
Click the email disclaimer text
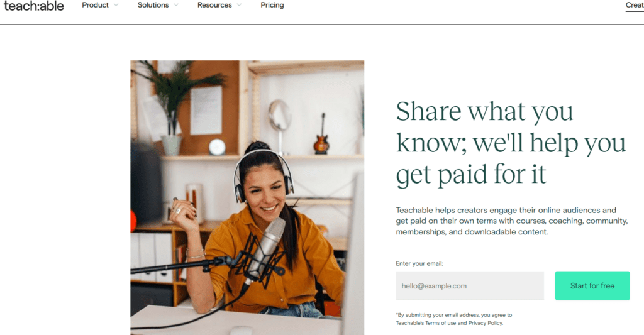[x=454, y=319]
